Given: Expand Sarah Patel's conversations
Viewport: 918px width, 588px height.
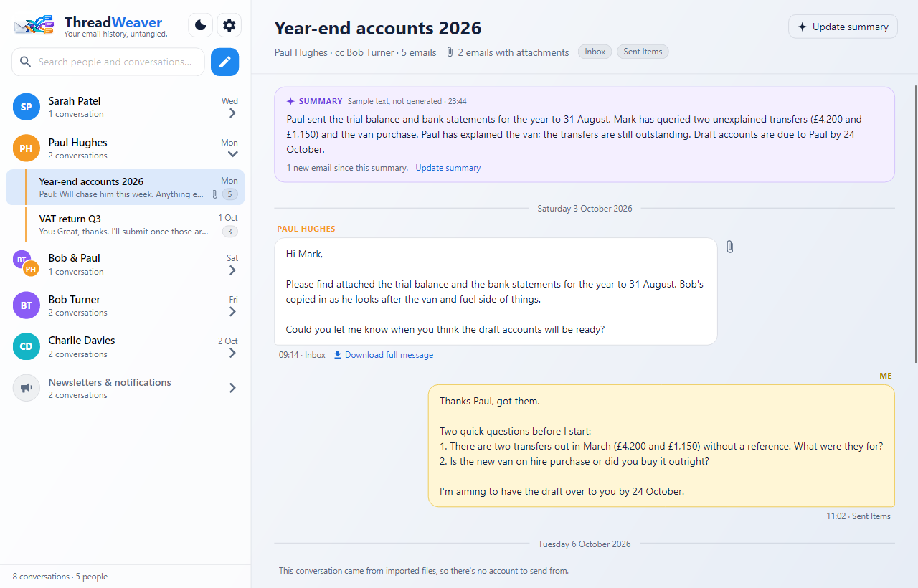Looking at the screenshot, I should coord(232,113).
